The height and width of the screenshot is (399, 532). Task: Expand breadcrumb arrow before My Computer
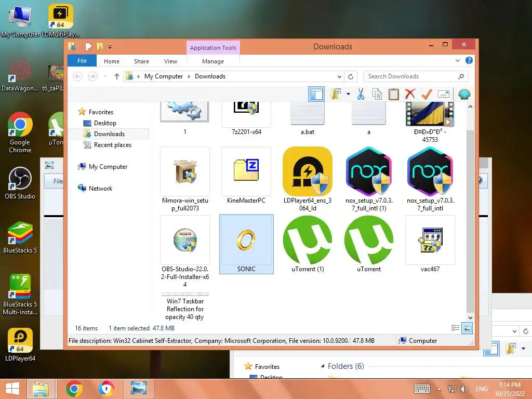click(138, 76)
